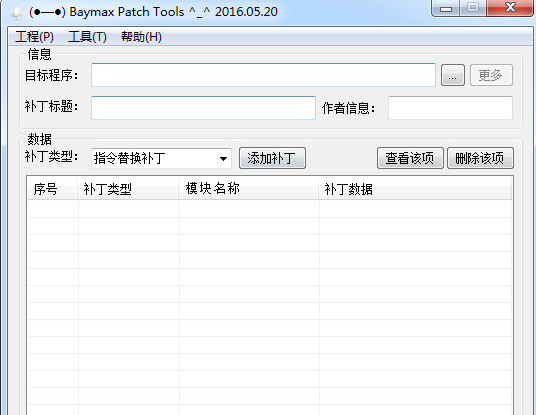Click the 作者信息 input field
Screen dimensions: 536x415
point(450,108)
